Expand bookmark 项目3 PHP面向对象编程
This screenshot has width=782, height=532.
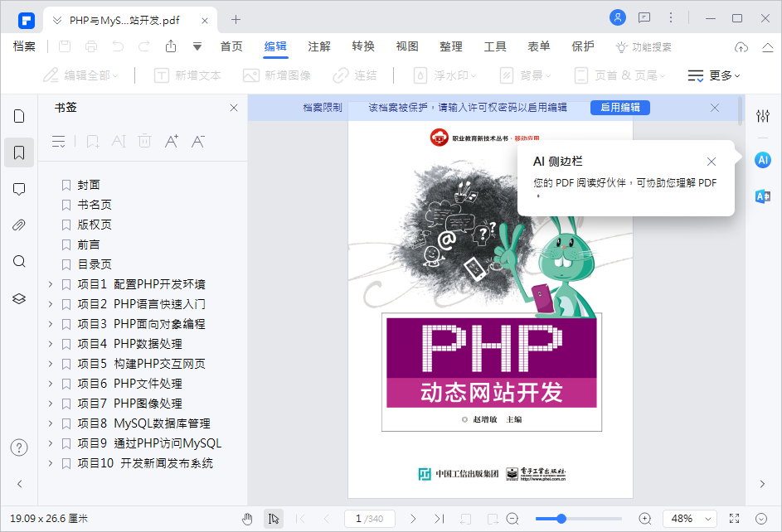click(x=51, y=324)
